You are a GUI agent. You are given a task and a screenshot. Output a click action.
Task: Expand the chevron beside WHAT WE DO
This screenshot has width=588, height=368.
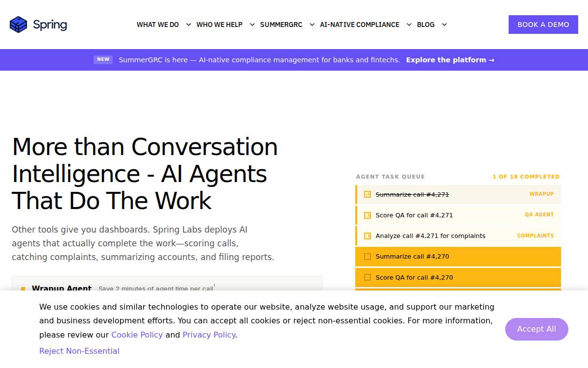(189, 25)
